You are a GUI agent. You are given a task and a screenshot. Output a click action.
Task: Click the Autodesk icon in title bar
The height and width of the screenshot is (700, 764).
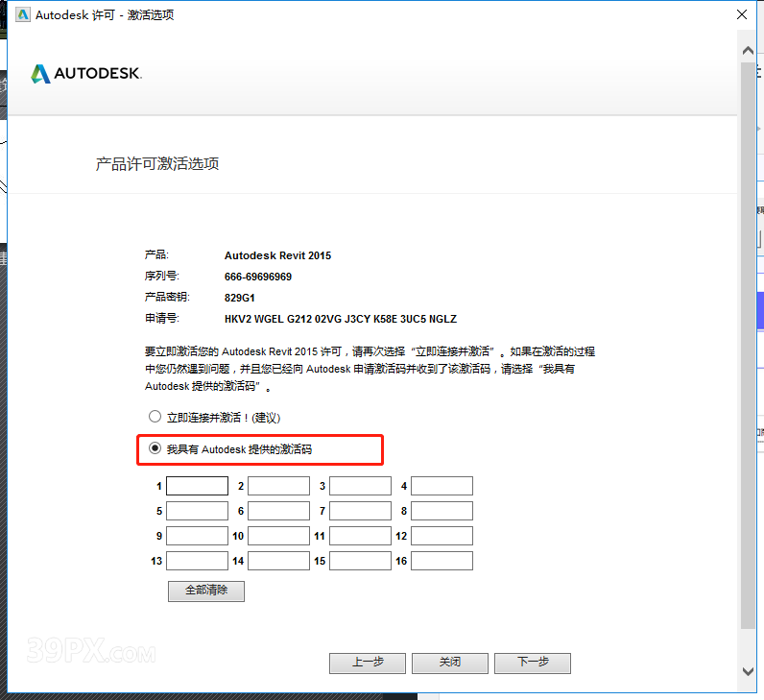(22, 14)
